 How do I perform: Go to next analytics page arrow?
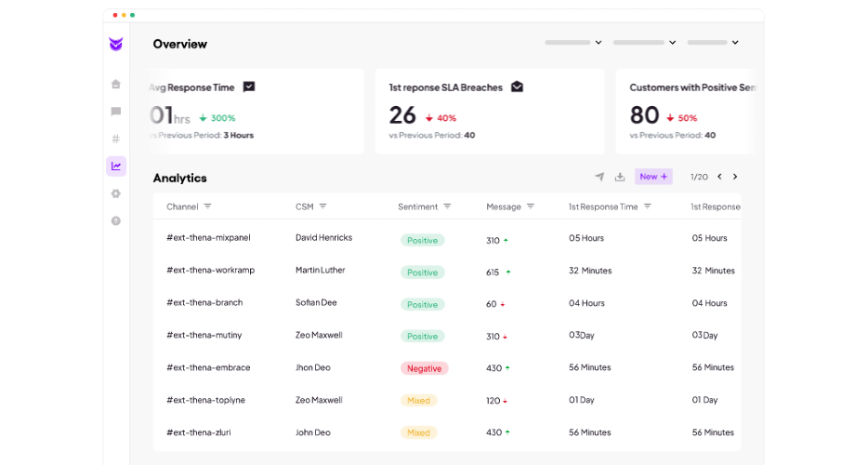point(735,177)
